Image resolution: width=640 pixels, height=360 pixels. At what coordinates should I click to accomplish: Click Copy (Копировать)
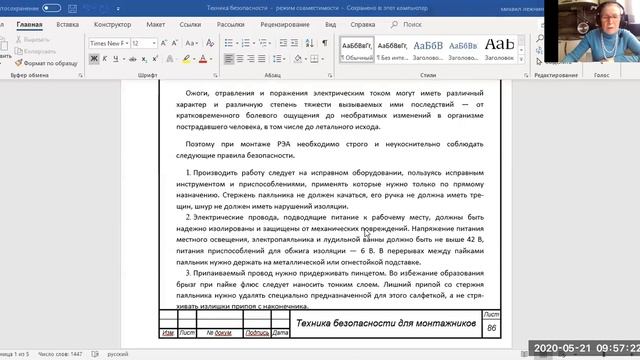click(36, 51)
